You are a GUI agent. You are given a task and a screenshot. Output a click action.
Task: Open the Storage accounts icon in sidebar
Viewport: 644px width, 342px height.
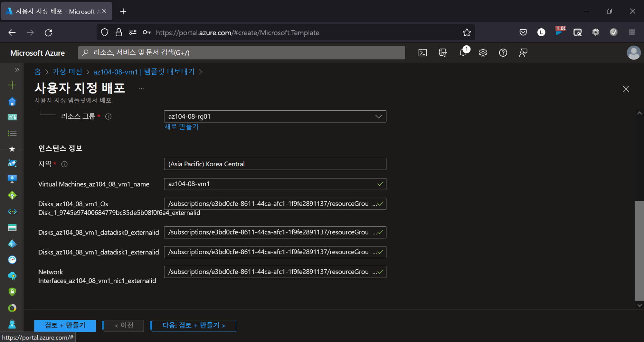click(x=12, y=228)
